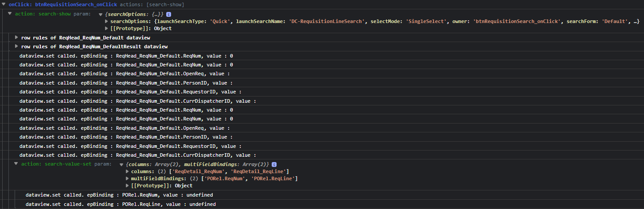Click the 'ReqDetail_ReqLine' column string

(261, 171)
